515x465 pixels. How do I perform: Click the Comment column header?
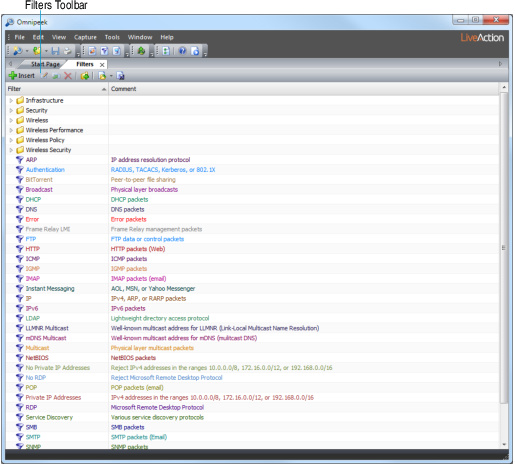tap(303, 89)
